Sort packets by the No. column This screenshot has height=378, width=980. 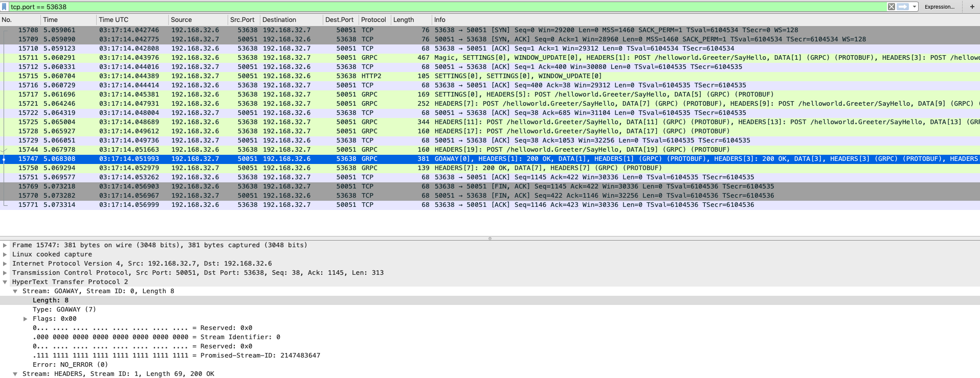click(20, 20)
